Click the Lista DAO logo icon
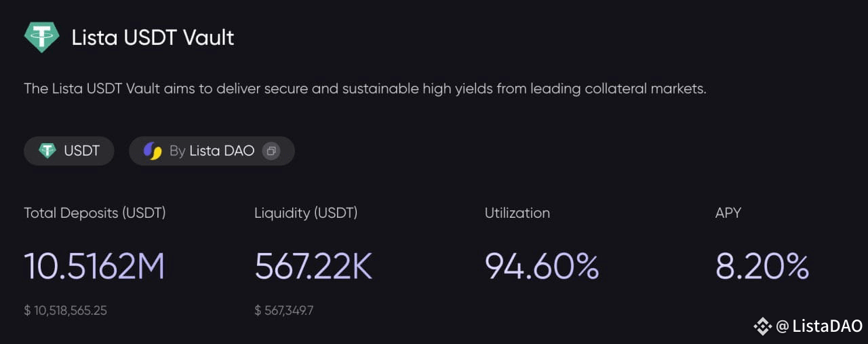Screen dimensions: 868x344 [x=153, y=151]
